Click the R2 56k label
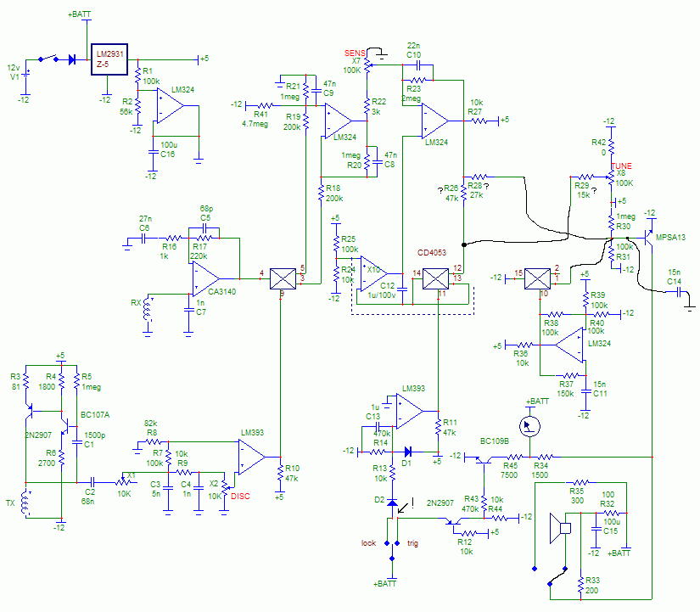This screenshot has height=612, width=700. [x=126, y=106]
